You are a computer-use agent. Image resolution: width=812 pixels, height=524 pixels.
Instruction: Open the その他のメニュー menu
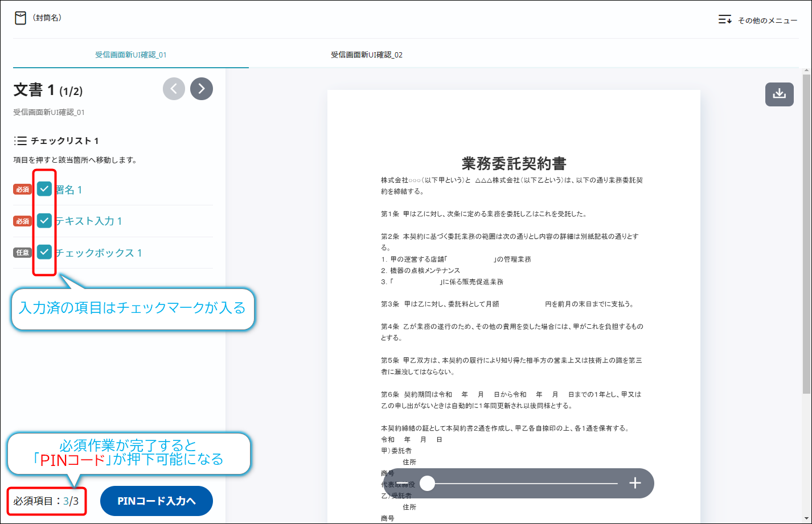[767, 20]
